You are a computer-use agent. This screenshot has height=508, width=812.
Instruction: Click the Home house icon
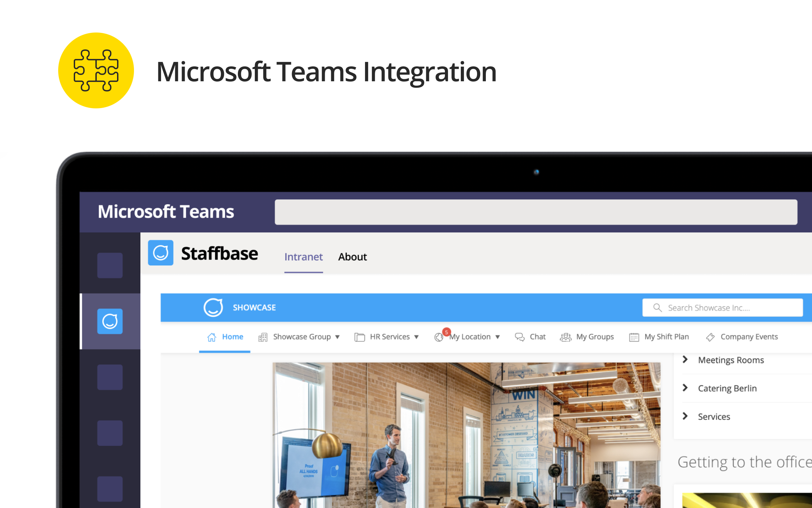(212, 337)
